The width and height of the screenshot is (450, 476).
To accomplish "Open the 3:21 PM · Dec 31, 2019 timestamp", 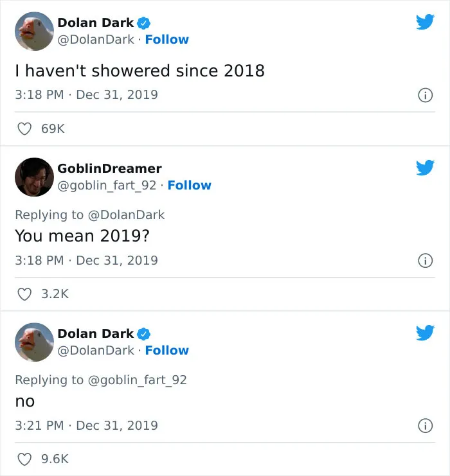I will point(87,426).
